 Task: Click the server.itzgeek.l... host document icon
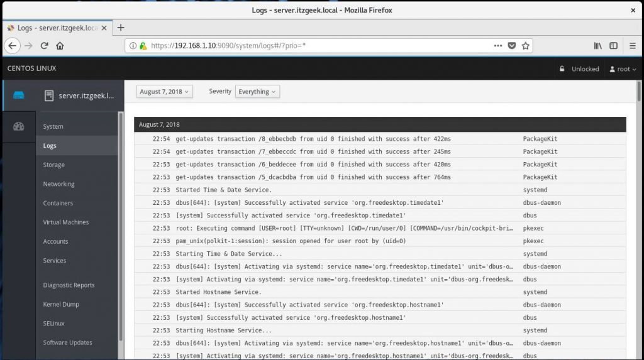click(49, 95)
